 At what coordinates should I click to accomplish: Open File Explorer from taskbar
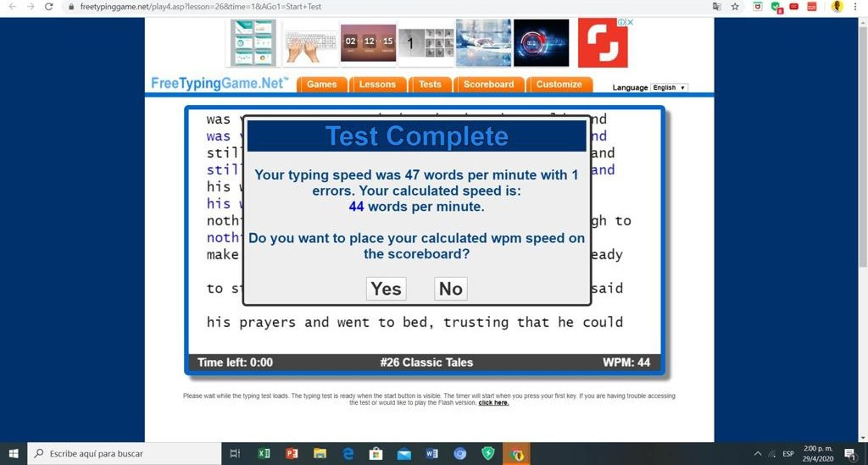click(320, 453)
